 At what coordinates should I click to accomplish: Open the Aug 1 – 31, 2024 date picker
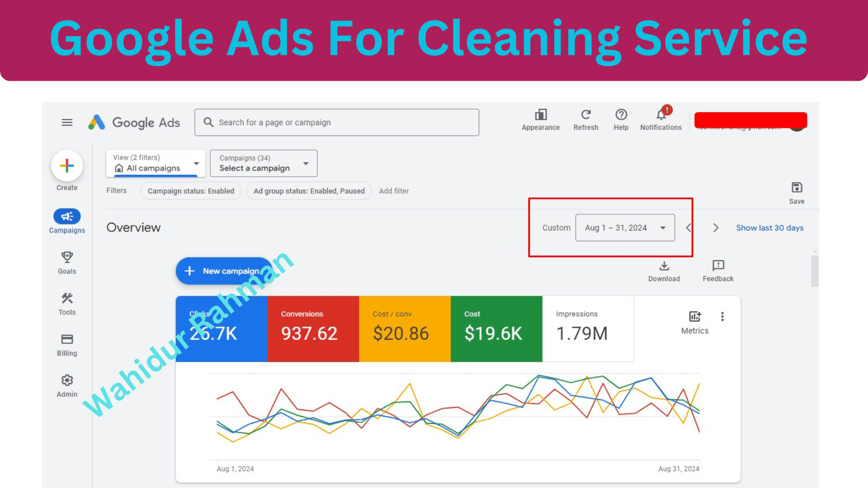click(625, 228)
